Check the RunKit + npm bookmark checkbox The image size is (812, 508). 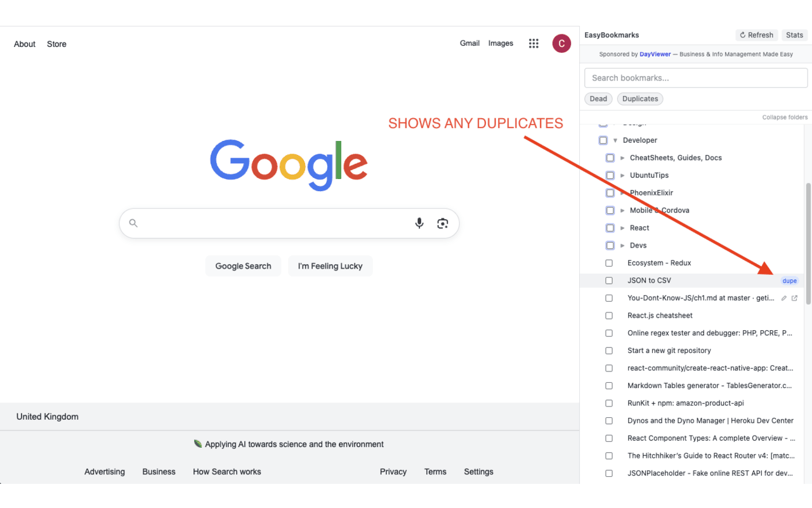pyautogui.click(x=609, y=403)
